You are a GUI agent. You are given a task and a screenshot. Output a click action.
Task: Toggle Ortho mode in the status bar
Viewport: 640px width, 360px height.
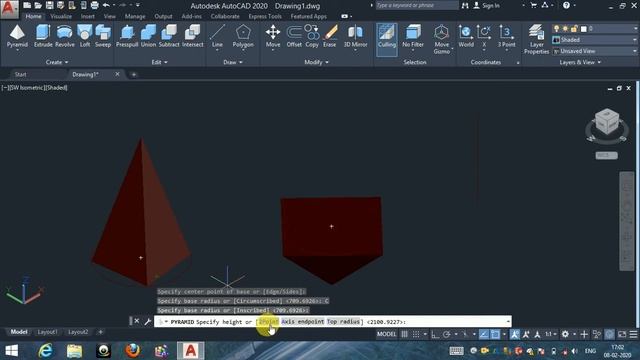click(435, 334)
